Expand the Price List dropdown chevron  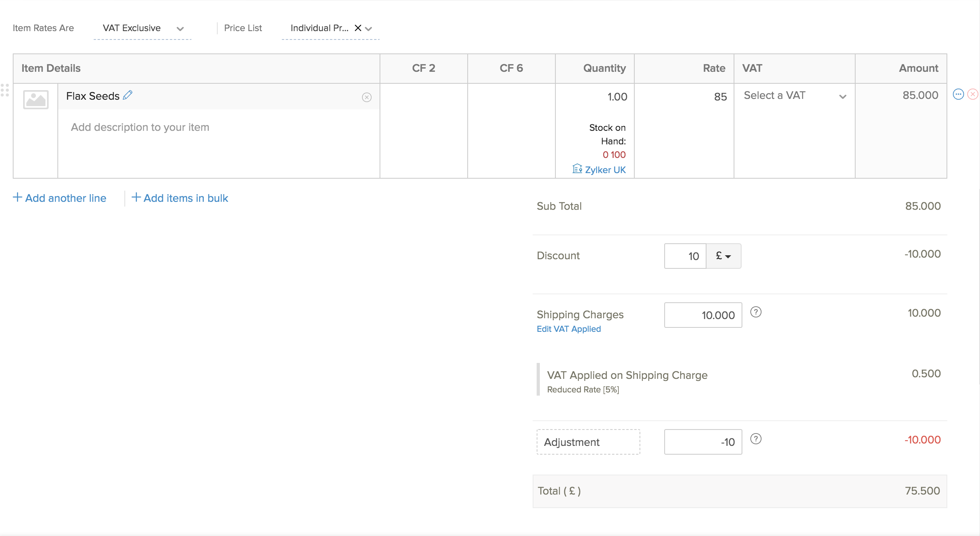pos(369,29)
